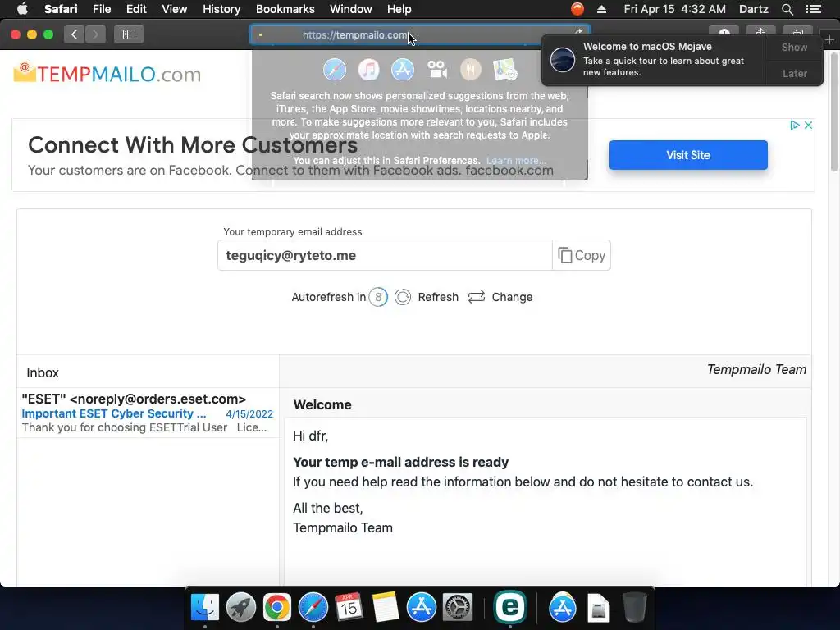Click the Mojave notification icon

pos(563,59)
